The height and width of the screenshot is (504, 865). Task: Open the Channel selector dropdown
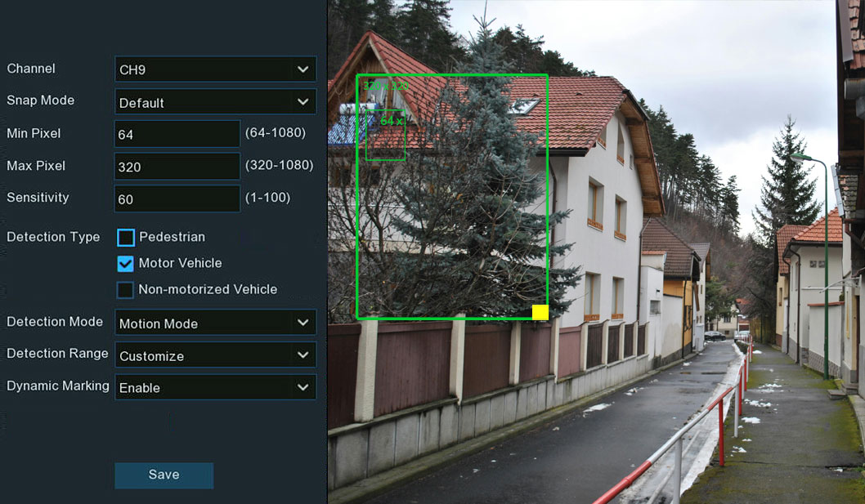pos(215,69)
